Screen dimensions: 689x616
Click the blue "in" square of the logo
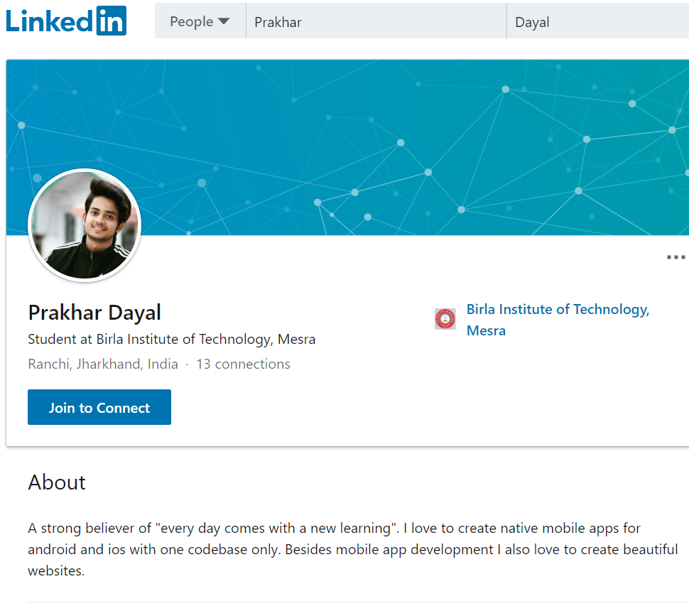(x=112, y=21)
